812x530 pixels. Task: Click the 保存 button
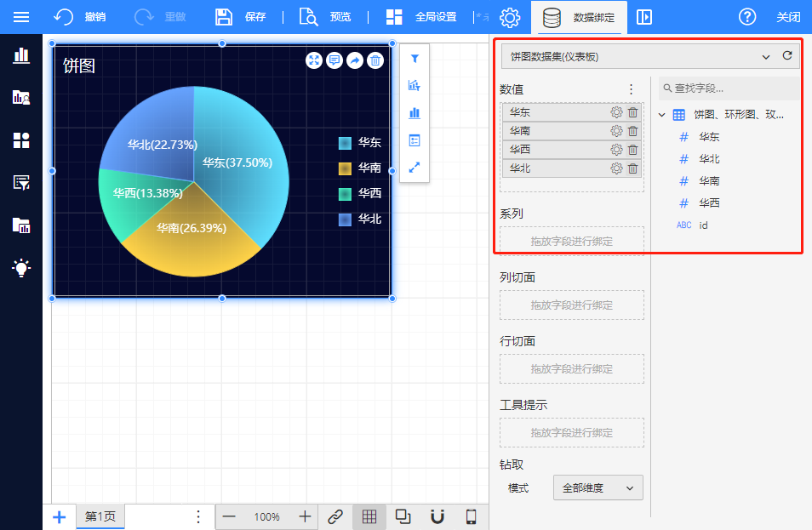(240, 17)
